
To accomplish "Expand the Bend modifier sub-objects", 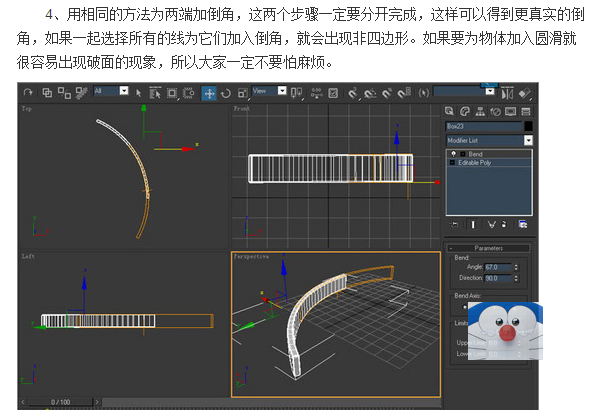I will point(463,154).
